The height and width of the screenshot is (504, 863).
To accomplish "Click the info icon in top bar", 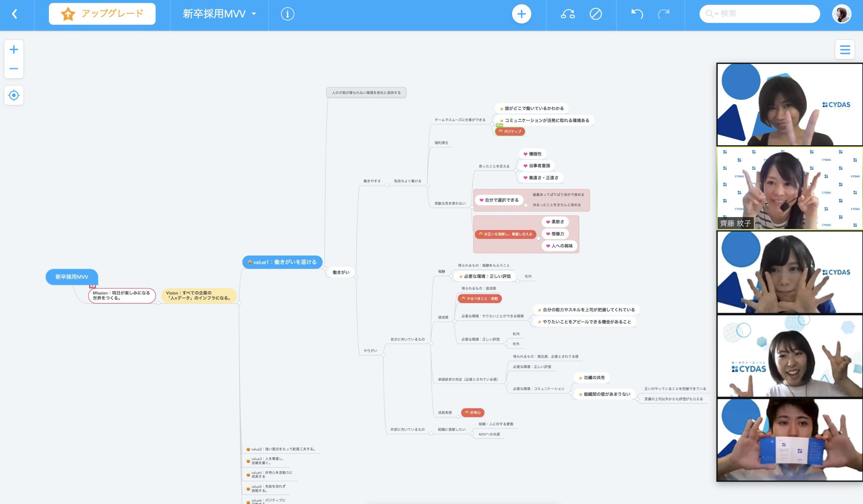I will [287, 14].
